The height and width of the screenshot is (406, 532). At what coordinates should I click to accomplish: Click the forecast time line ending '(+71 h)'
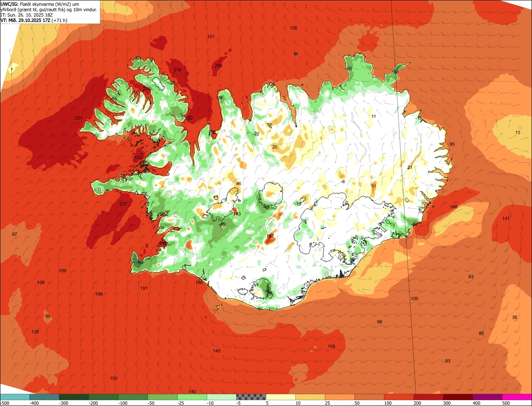coord(34,20)
